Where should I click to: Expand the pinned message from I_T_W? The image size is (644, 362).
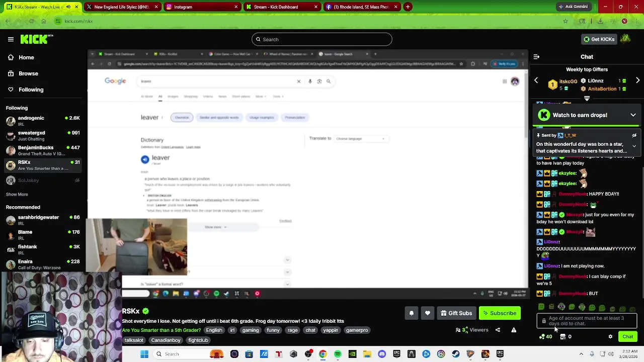point(634,146)
